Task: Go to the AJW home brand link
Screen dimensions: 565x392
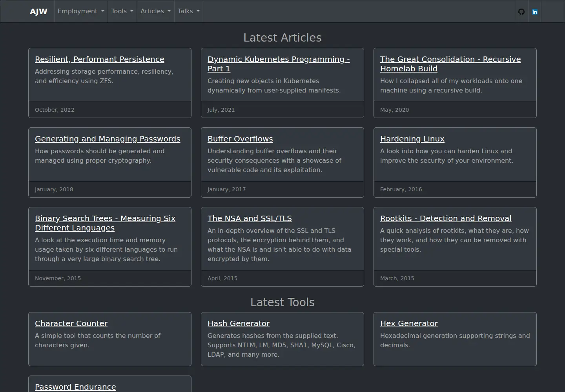Action: 38,11
